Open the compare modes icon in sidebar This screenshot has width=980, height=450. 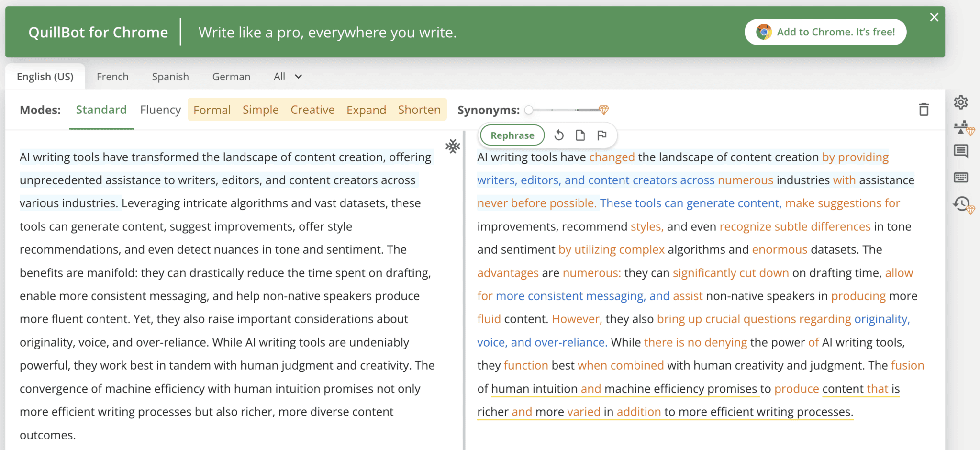coord(963,128)
